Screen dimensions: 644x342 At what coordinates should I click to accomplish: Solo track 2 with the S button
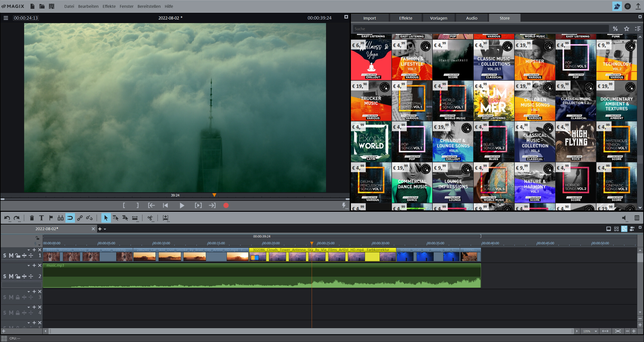pyautogui.click(x=4, y=276)
